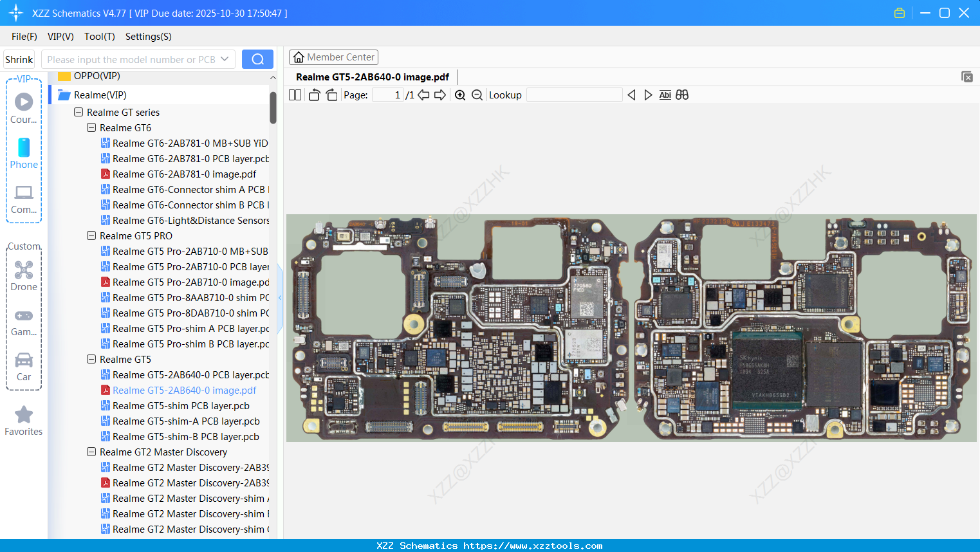Open the File(F) menu
Image resolution: width=980 pixels, height=552 pixels.
[x=24, y=37]
